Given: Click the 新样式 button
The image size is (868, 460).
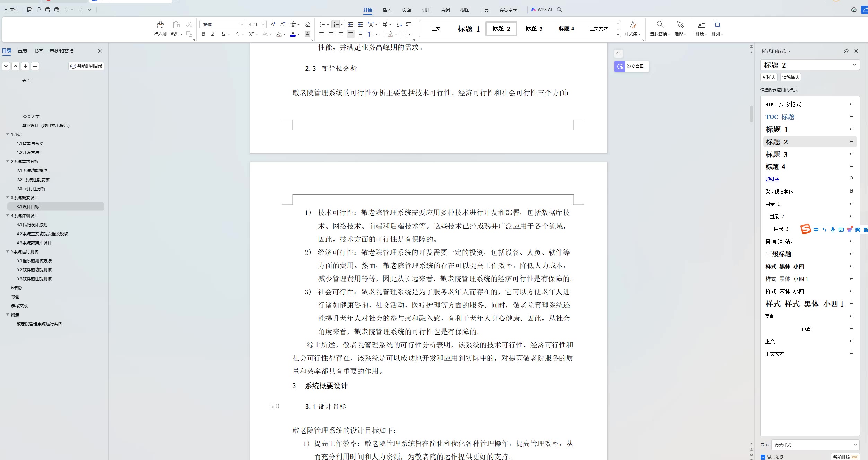Looking at the screenshot, I should click(x=769, y=77).
